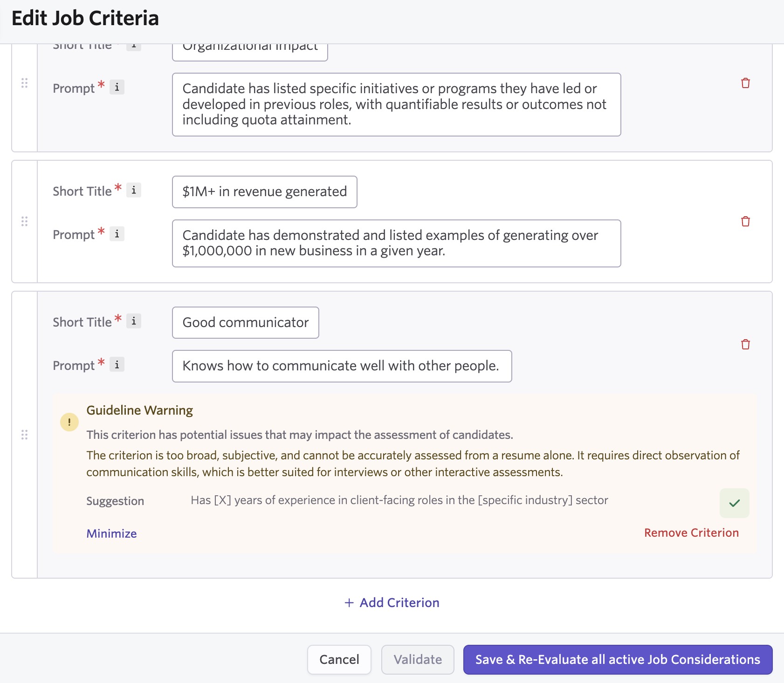
Task: Grab drag handle of Organizational impact criterion
Action: point(25,83)
